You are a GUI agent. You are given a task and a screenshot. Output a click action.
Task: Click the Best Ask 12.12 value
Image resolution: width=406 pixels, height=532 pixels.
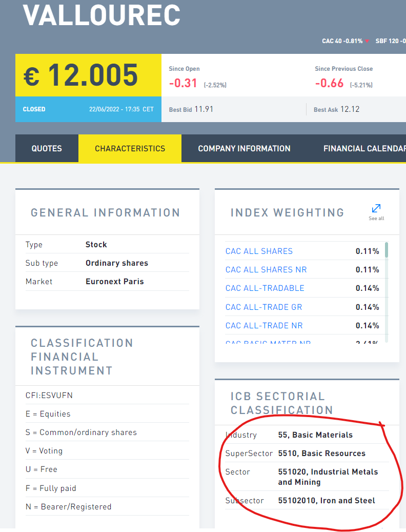350,109
